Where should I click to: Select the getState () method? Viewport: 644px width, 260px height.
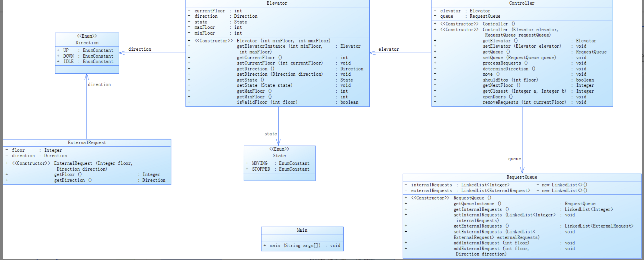click(x=270, y=80)
